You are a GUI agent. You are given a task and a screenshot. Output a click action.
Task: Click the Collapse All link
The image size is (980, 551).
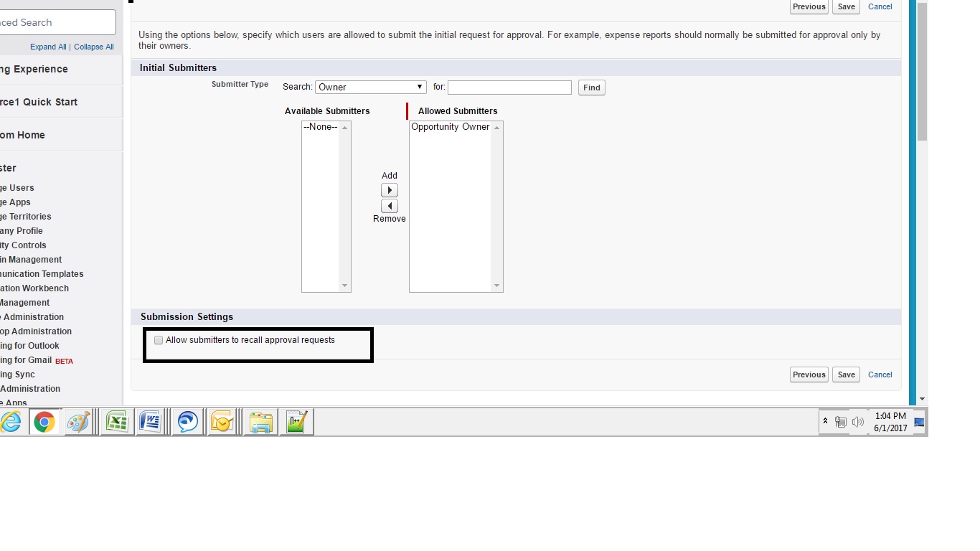[94, 47]
